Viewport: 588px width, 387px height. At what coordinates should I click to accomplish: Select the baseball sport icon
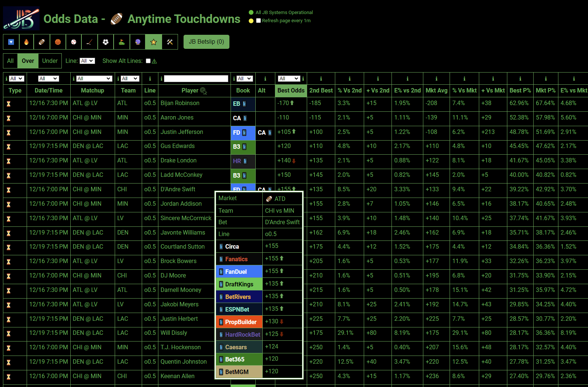74,42
